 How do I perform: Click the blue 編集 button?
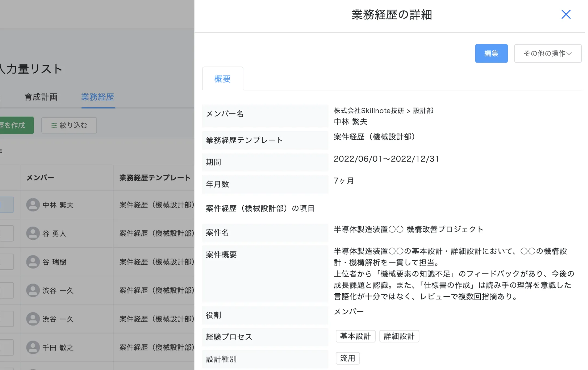tap(491, 53)
